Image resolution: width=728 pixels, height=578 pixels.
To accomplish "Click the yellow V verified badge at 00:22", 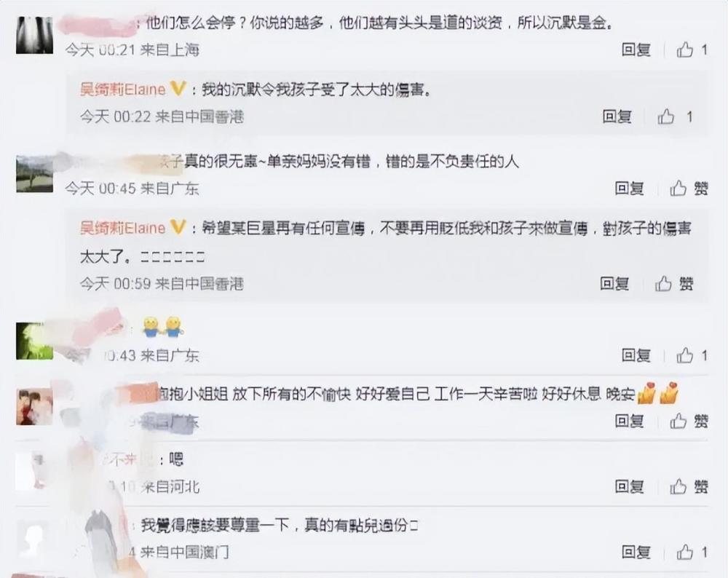I will (x=178, y=88).
